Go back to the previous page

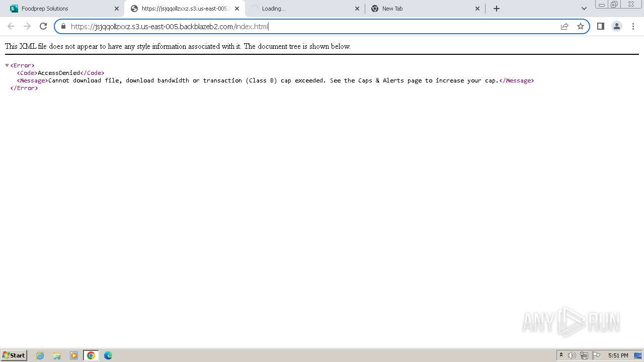[x=11, y=26]
